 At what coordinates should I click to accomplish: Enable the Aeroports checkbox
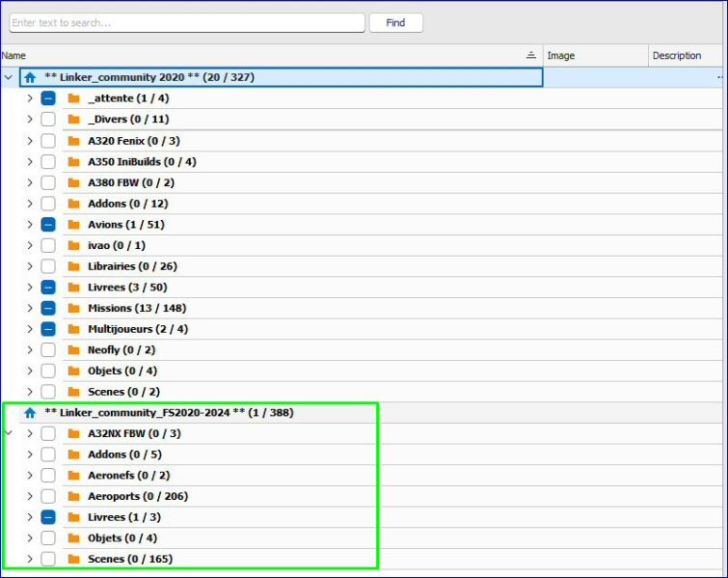click(48, 496)
